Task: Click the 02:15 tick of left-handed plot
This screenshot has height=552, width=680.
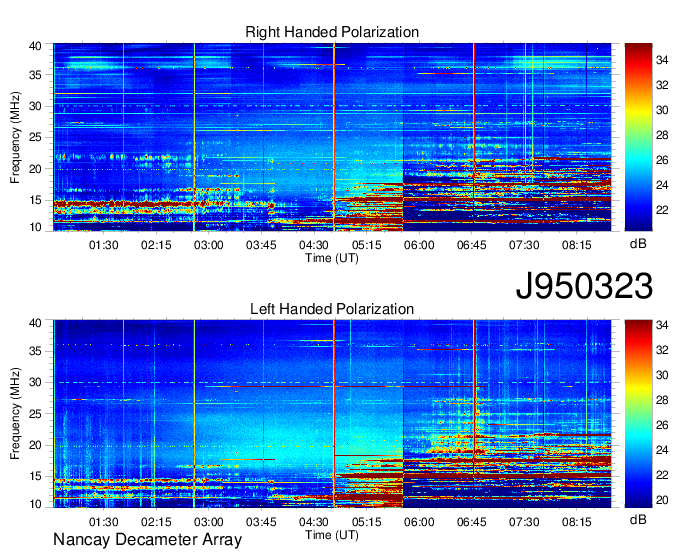Action: (x=156, y=522)
